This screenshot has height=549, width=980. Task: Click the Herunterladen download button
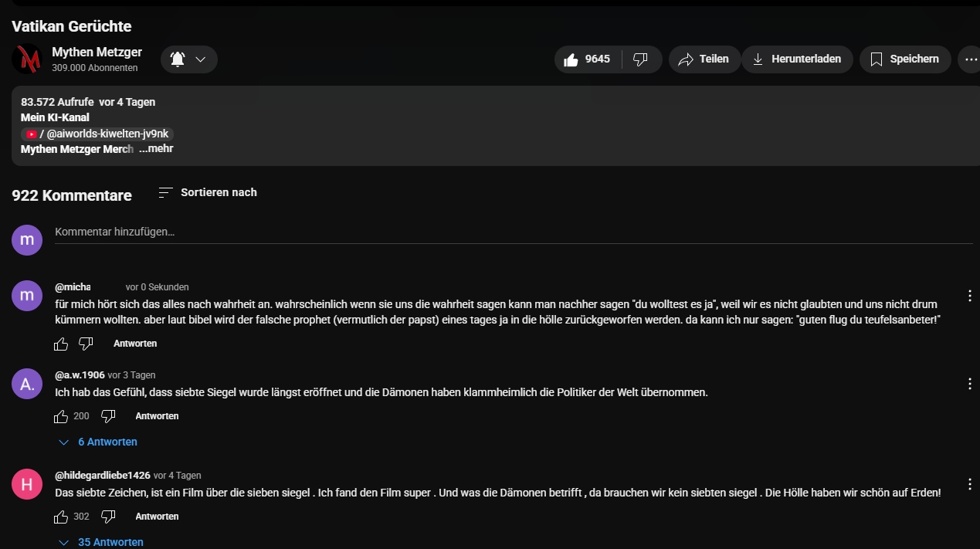pyautogui.click(x=797, y=59)
